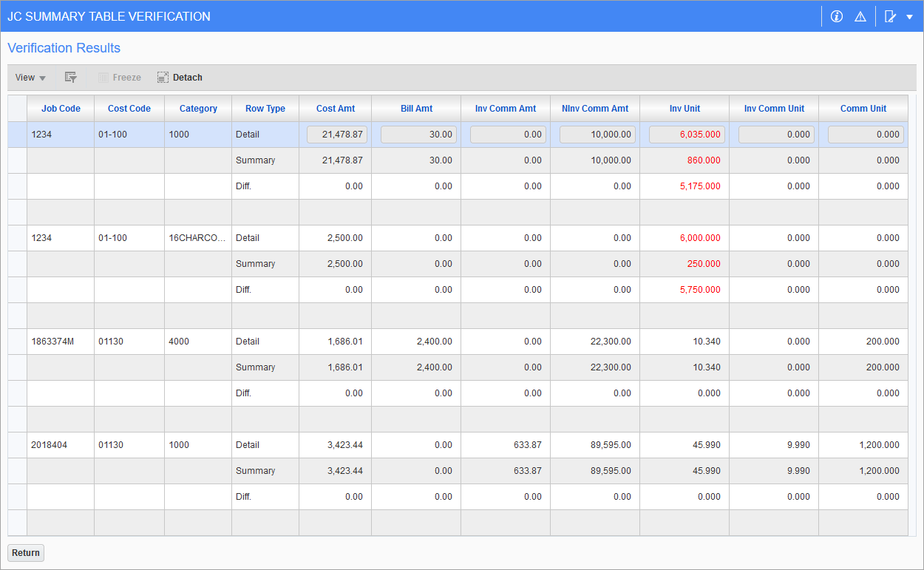Click the Detail value 22,300.00
This screenshot has width=924, height=570.
point(611,342)
